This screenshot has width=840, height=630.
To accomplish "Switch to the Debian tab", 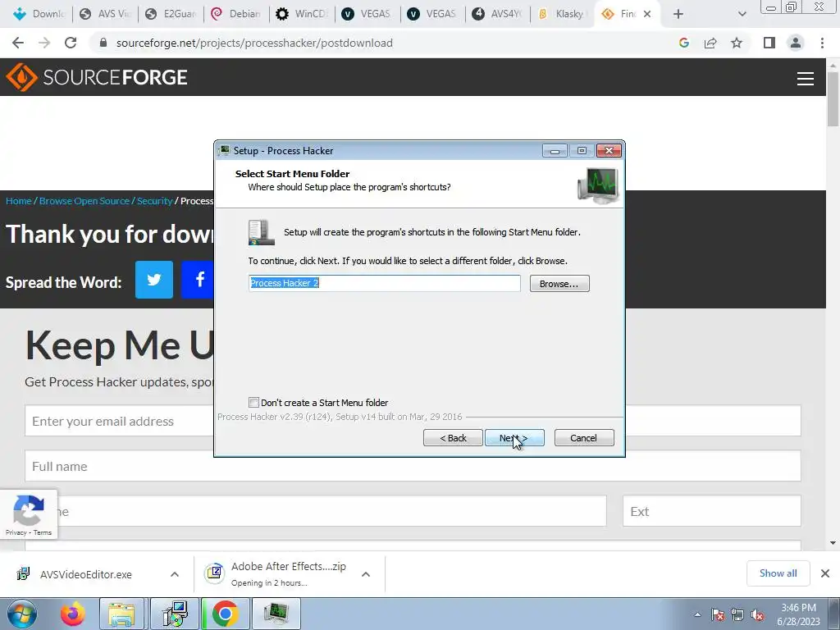I will tap(236, 14).
